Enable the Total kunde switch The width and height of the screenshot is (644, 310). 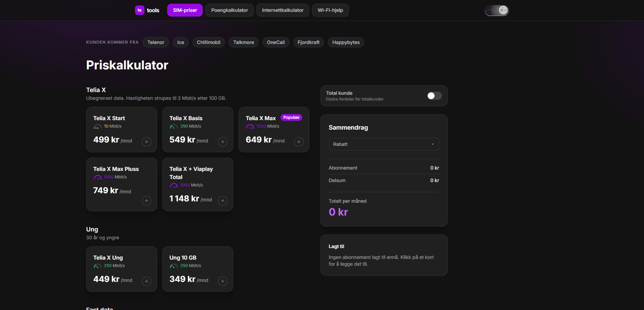pos(434,96)
